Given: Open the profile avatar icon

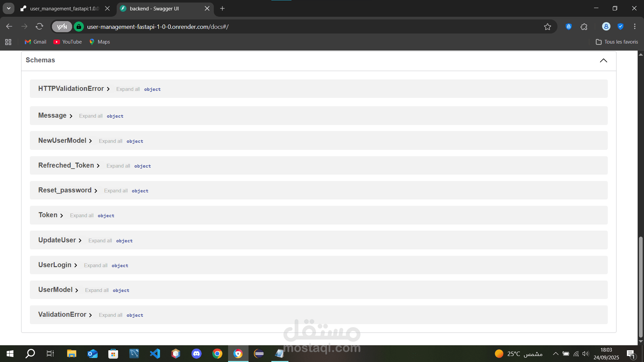Looking at the screenshot, I should (606, 26).
